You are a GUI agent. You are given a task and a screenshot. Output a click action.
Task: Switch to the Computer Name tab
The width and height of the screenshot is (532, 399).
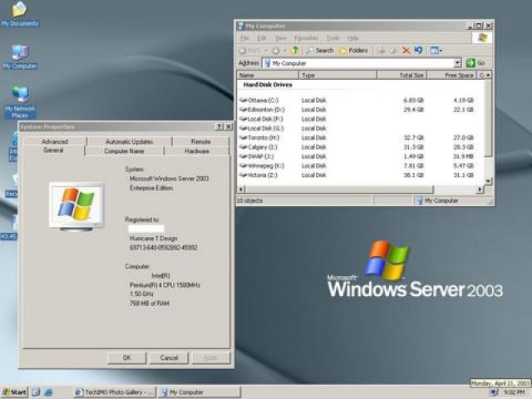coord(124,151)
